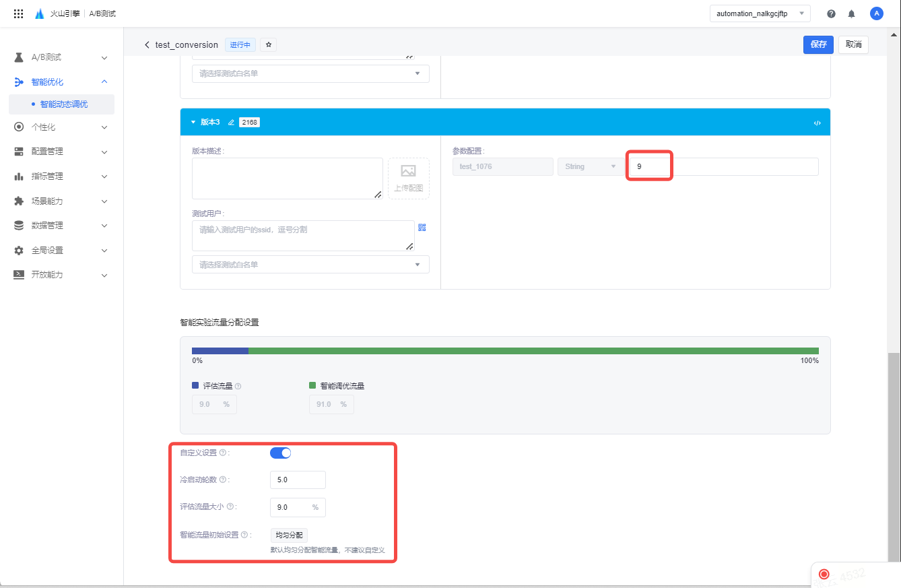Click the Volcano Engine logo
Screen dimensions: 901x588
tap(40, 13)
